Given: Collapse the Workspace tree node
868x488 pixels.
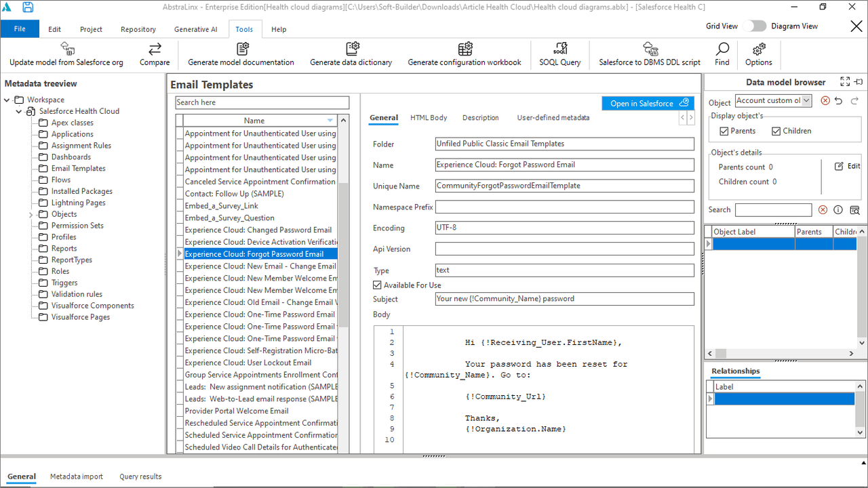Looking at the screenshot, I should 7,100.
